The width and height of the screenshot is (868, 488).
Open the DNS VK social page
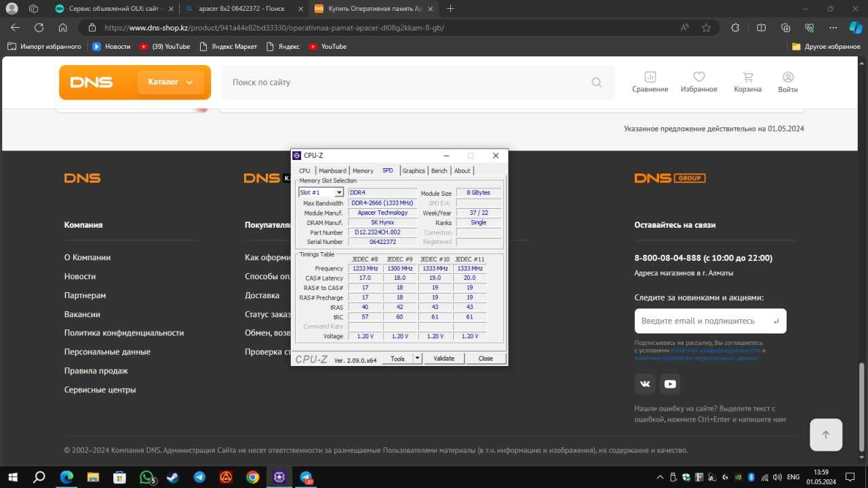click(645, 384)
